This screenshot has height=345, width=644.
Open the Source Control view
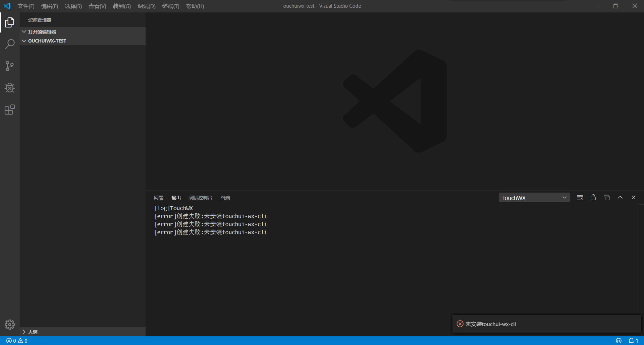[10, 66]
